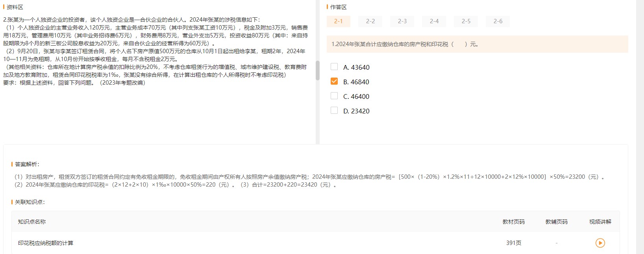The height and width of the screenshot is (254, 644).
Task: Switch to question tab 2-1
Action: [338, 21]
